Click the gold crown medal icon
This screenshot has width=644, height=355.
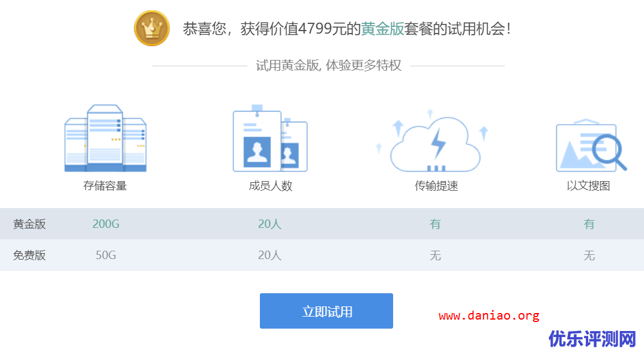tap(151, 28)
